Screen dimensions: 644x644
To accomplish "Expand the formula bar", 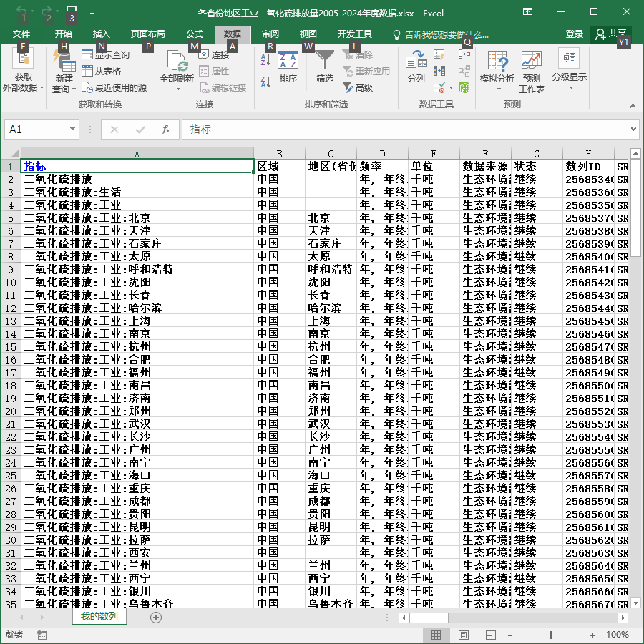I will coord(634,129).
